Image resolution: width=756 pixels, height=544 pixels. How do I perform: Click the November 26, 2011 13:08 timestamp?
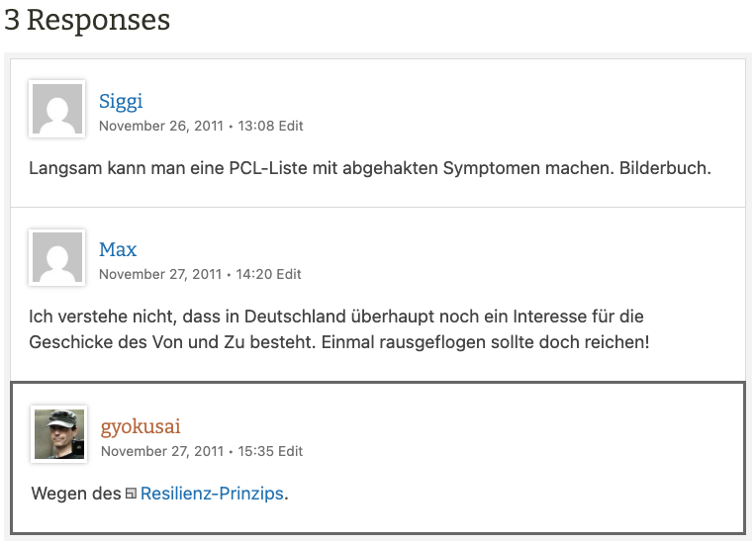[186, 126]
